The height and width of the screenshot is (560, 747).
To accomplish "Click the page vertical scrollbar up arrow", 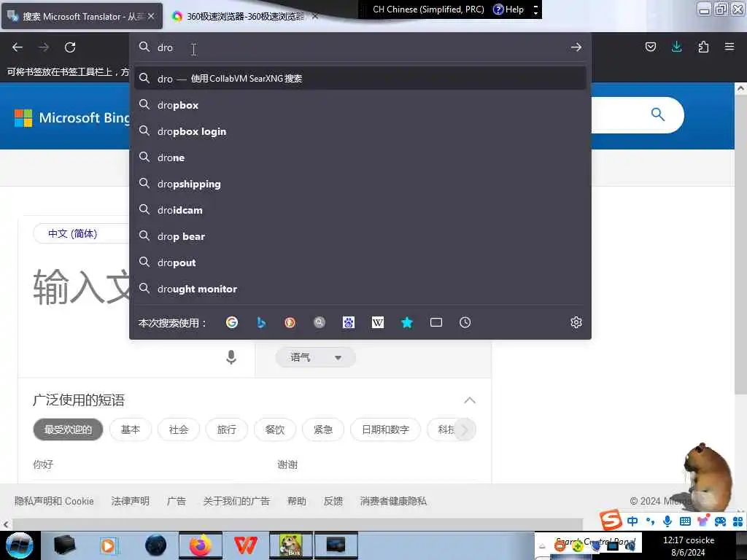I will [x=740, y=88].
